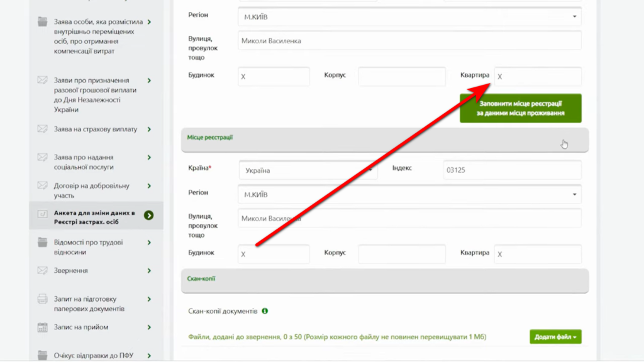Open the Країна dropdown showing Україна
Image resolution: width=644 pixels, height=362 pixels.
coord(308,170)
